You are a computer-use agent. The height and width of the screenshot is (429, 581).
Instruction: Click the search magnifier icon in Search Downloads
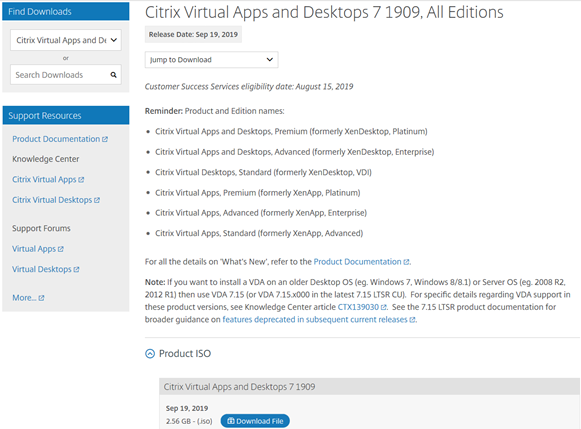point(113,75)
